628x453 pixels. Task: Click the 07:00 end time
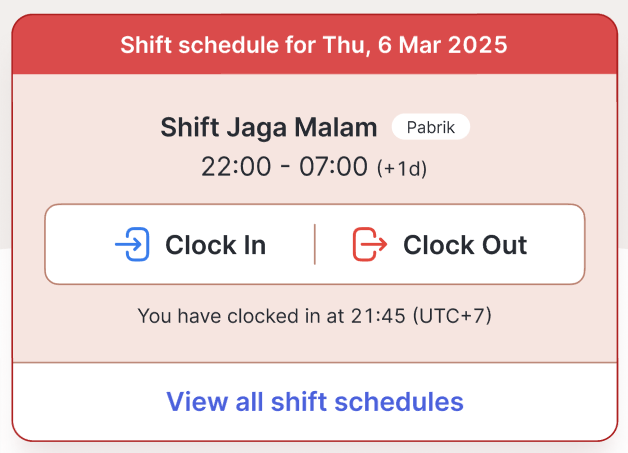coord(333,167)
